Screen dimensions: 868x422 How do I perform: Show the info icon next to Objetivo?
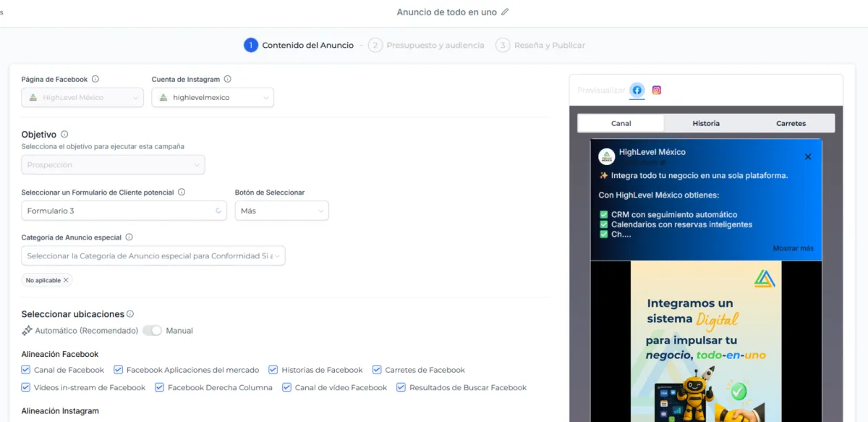pyautogui.click(x=64, y=134)
